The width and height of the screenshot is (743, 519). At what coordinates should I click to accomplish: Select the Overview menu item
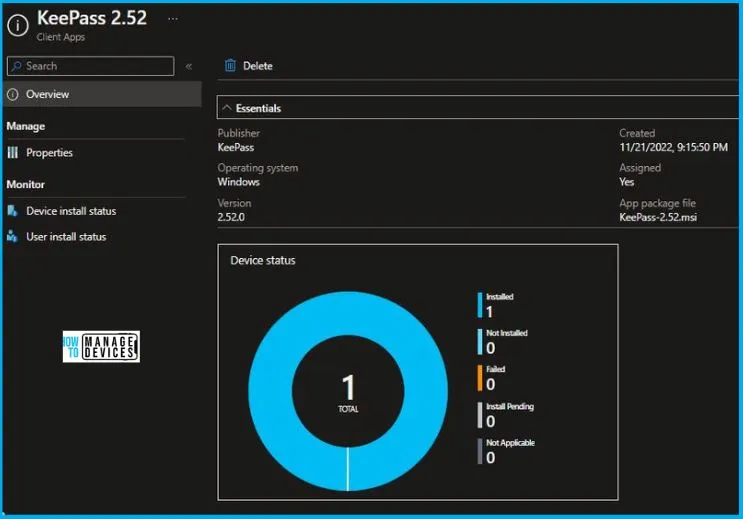[x=102, y=94]
